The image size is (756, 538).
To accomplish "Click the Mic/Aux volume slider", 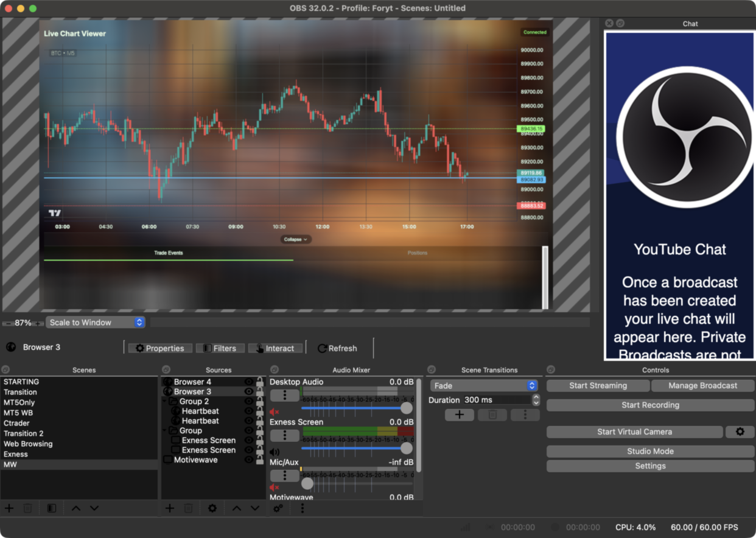I will (x=357, y=483).
